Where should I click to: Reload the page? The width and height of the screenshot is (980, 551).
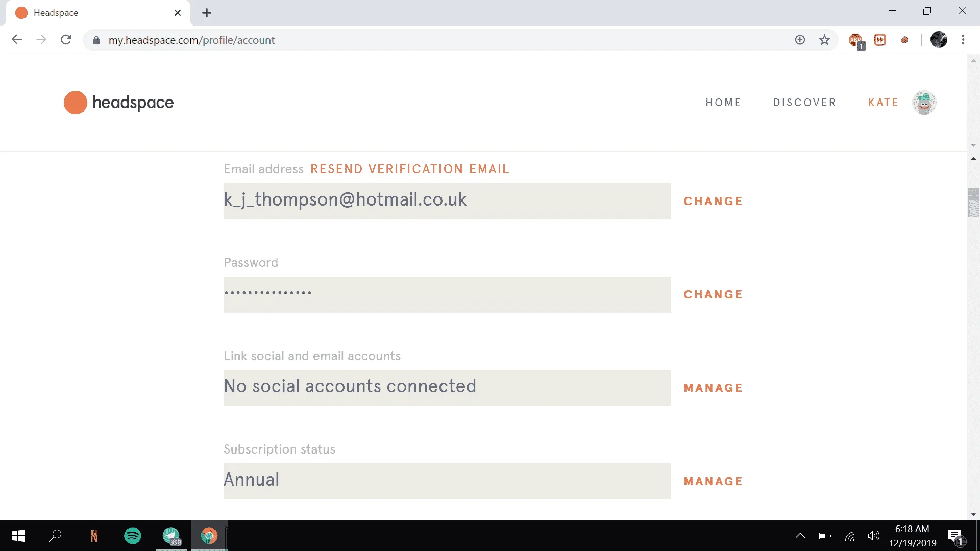66,40
